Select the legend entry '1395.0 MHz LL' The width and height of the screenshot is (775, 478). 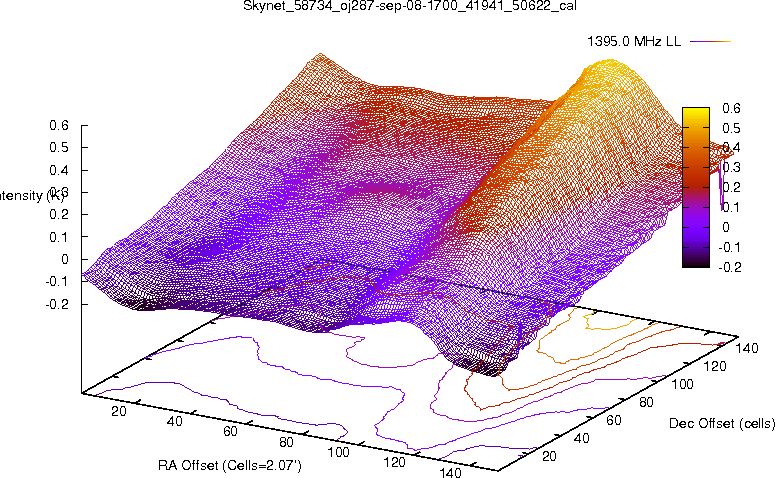tap(634, 42)
